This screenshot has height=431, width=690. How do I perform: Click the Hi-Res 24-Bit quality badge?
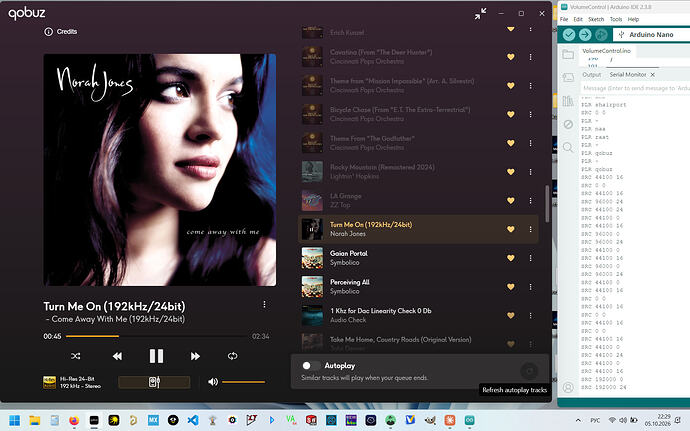49,382
